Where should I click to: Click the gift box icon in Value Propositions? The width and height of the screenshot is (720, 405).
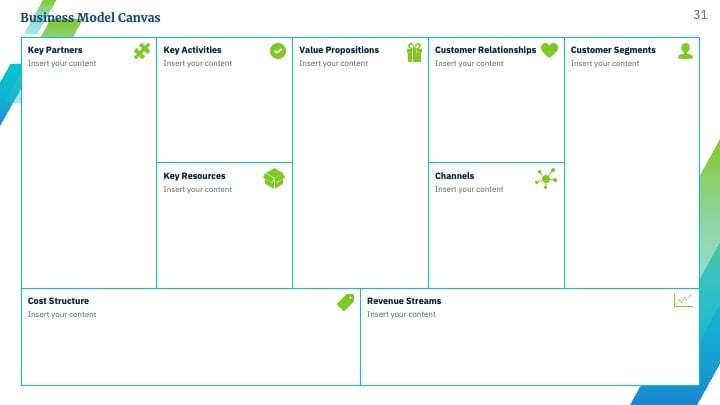(x=414, y=52)
